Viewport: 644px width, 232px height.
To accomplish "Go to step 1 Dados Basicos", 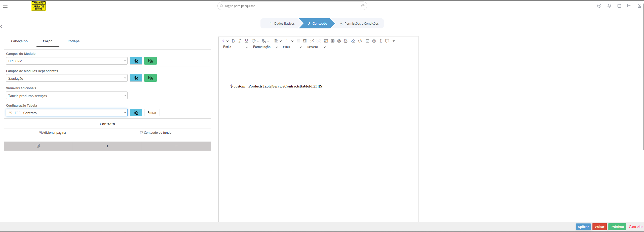I will (x=282, y=23).
